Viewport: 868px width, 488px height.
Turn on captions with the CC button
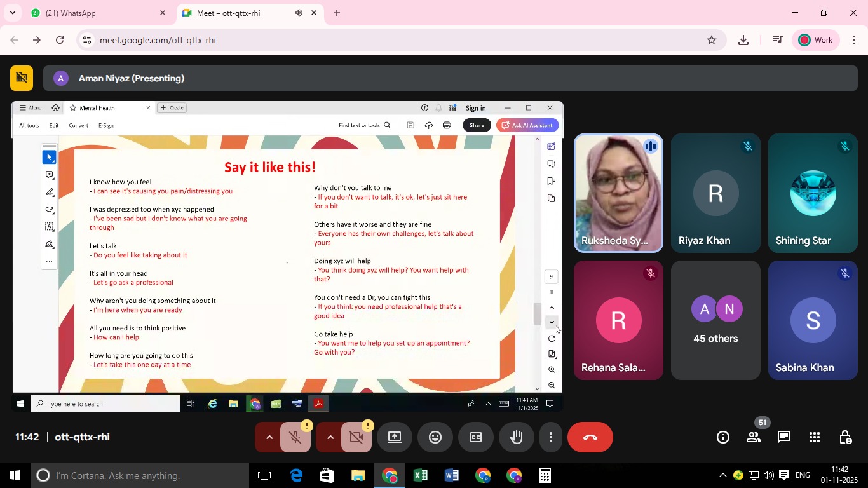[476, 437]
